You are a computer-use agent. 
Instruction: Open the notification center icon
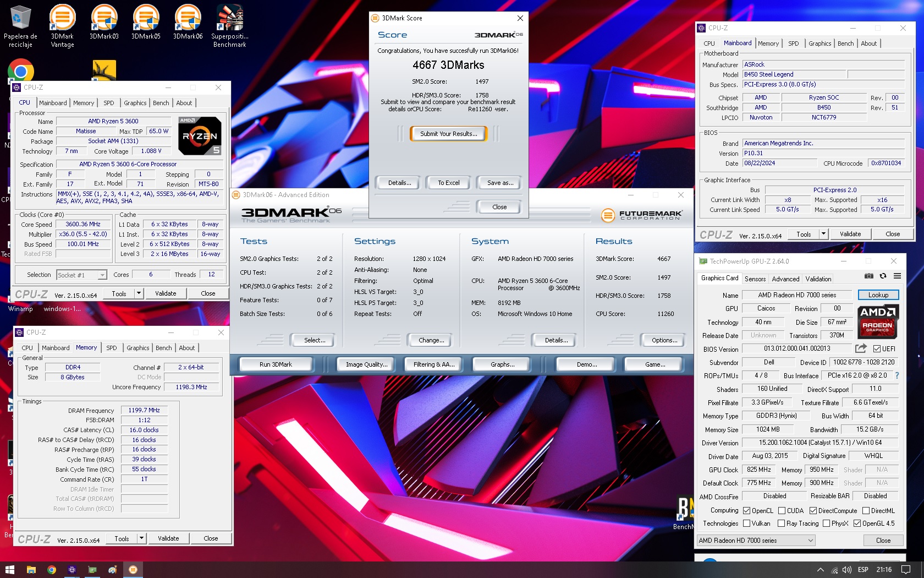tap(906, 570)
